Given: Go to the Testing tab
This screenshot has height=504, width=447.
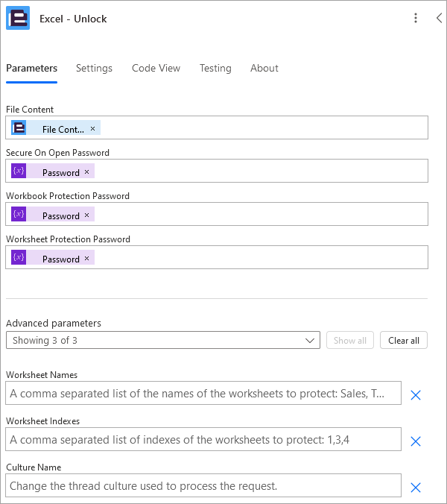Looking at the screenshot, I should 215,68.
